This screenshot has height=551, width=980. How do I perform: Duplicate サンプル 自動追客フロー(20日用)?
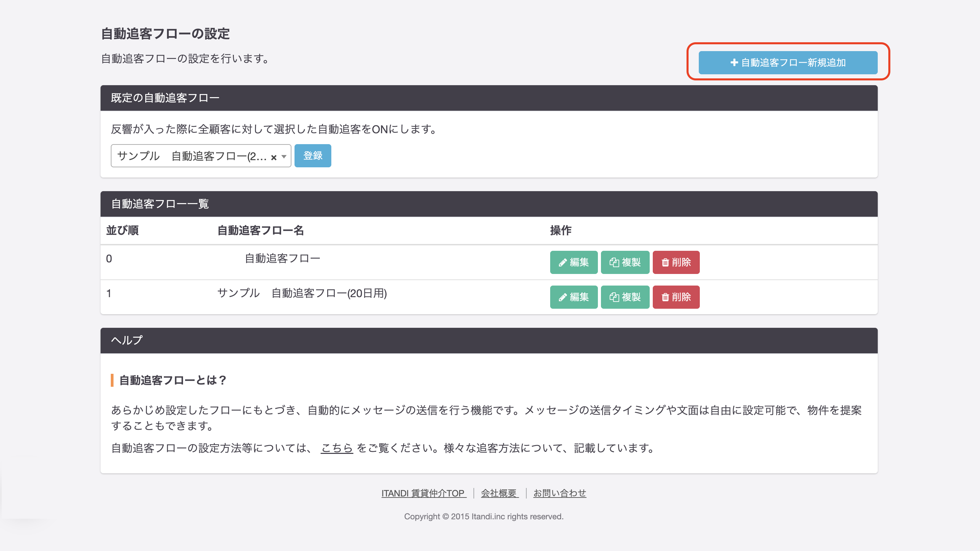point(625,297)
